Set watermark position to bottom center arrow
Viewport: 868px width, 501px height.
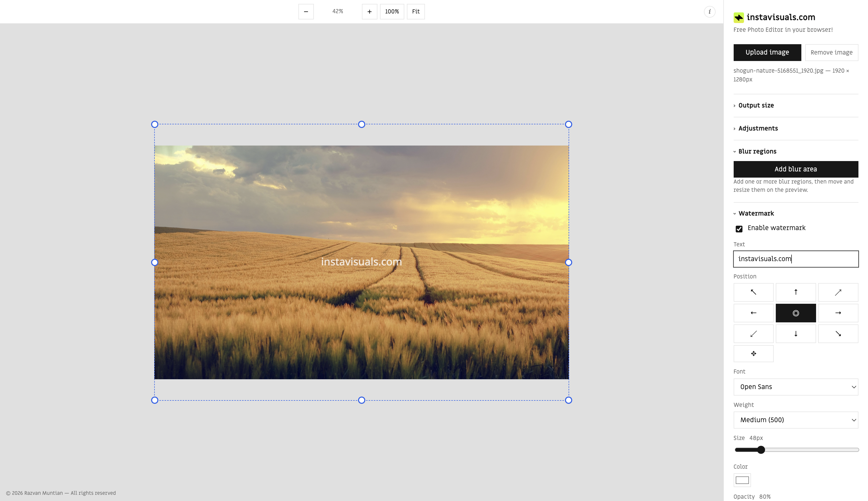coord(795,334)
